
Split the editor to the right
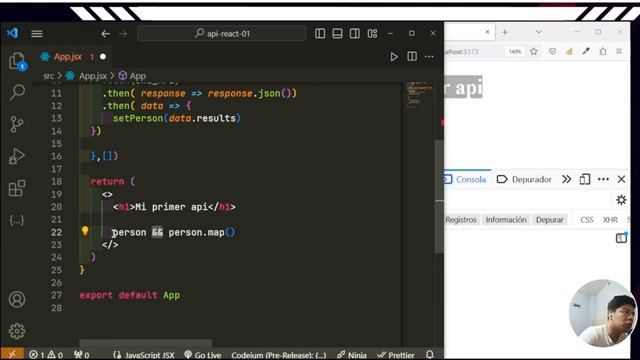[x=412, y=57]
